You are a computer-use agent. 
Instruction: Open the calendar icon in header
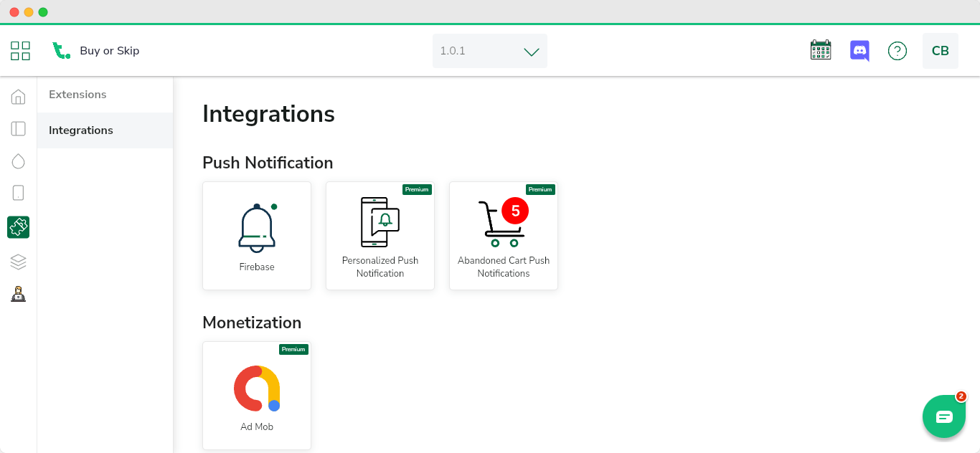[820, 51]
